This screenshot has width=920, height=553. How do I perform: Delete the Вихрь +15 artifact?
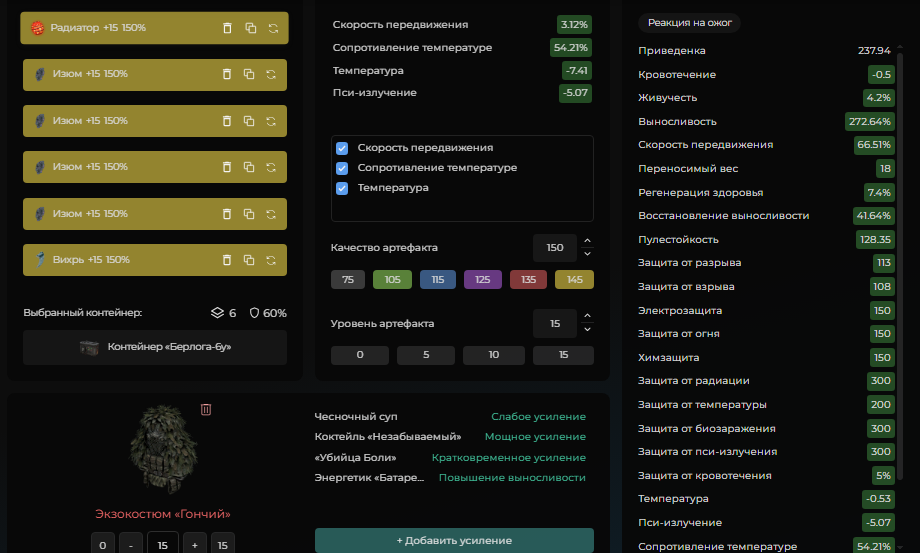[x=227, y=260]
